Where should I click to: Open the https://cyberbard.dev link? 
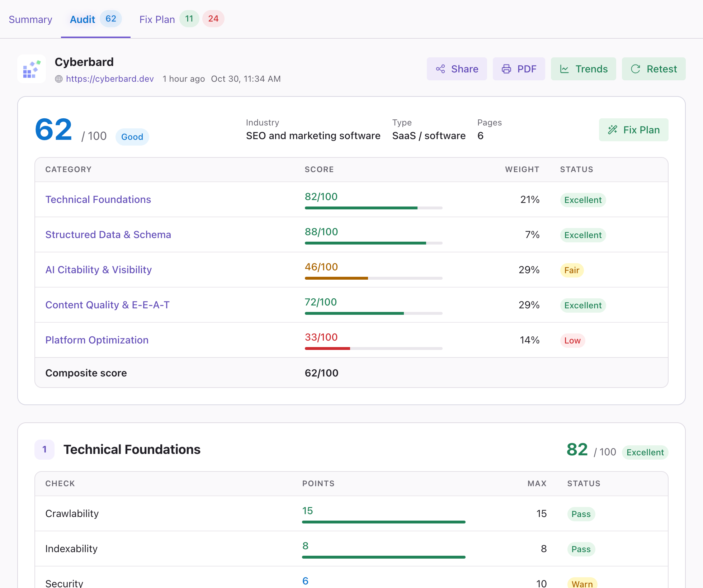click(110, 79)
